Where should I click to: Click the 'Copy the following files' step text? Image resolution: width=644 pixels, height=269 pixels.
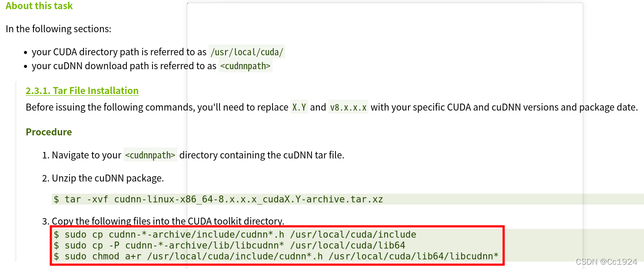point(168,221)
